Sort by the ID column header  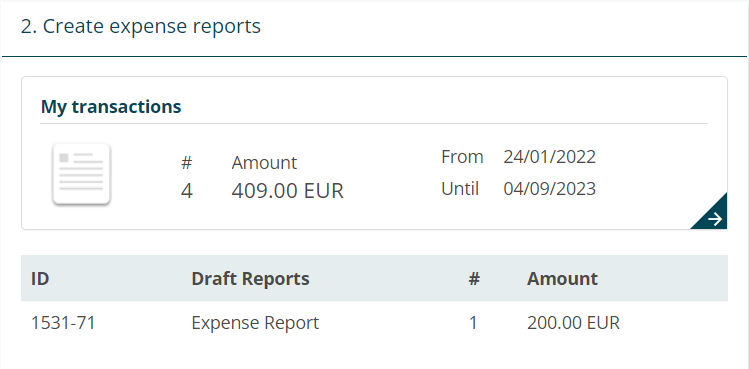tap(40, 278)
